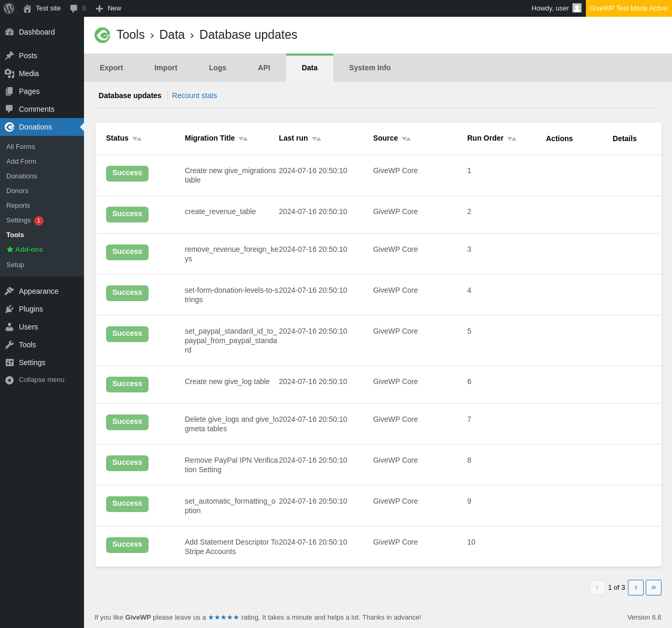The height and width of the screenshot is (628, 672).
Task: Switch to the Logs tab
Action: 217,68
